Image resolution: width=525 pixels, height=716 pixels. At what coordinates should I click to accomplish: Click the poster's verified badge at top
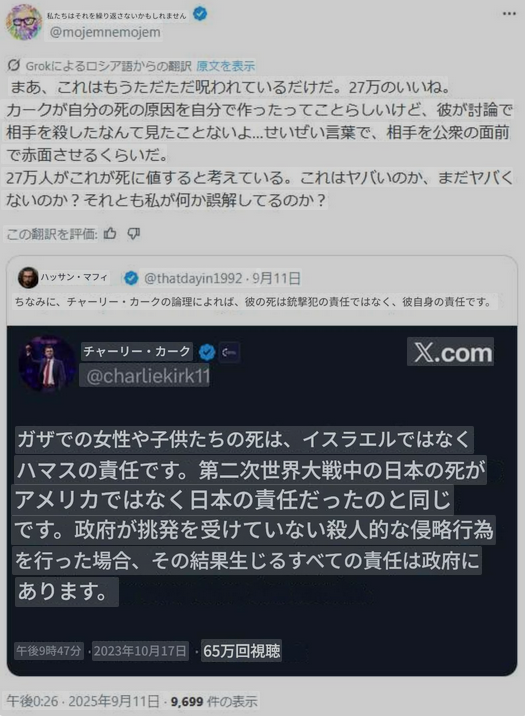pyautogui.click(x=200, y=14)
